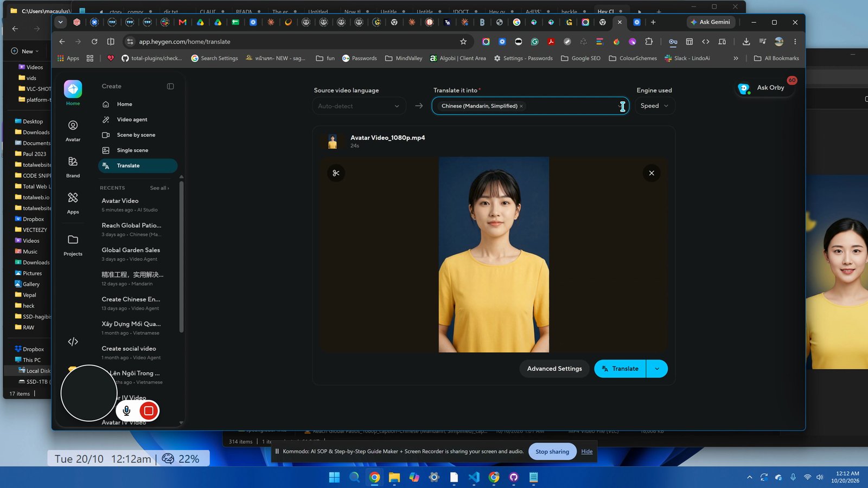
Task: Click the HeyGen Home logo icon
Action: 73,89
